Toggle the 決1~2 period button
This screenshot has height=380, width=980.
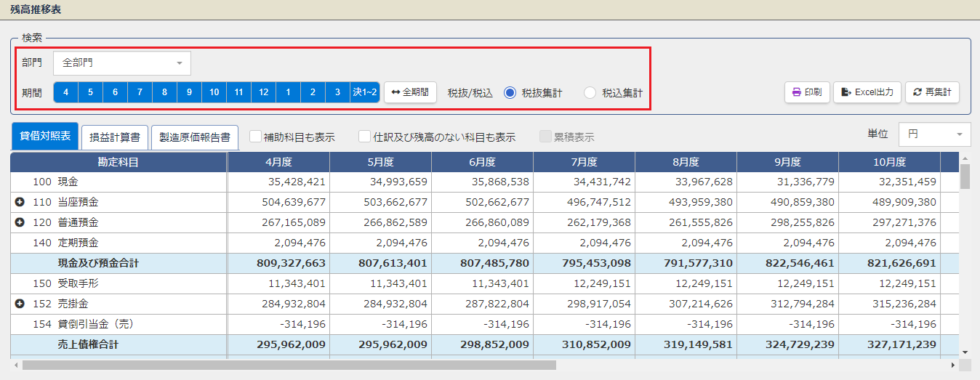365,92
